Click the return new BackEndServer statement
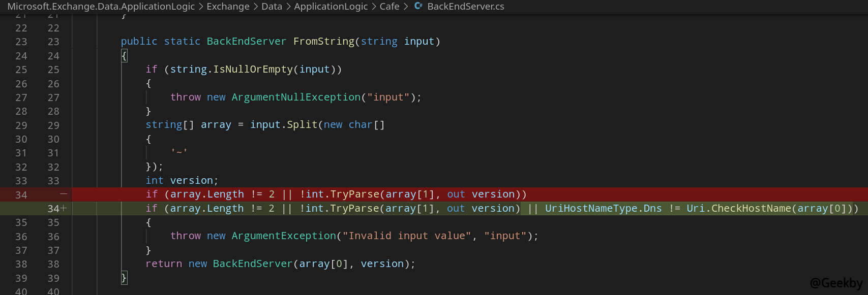This screenshot has height=295, width=868. click(x=280, y=264)
